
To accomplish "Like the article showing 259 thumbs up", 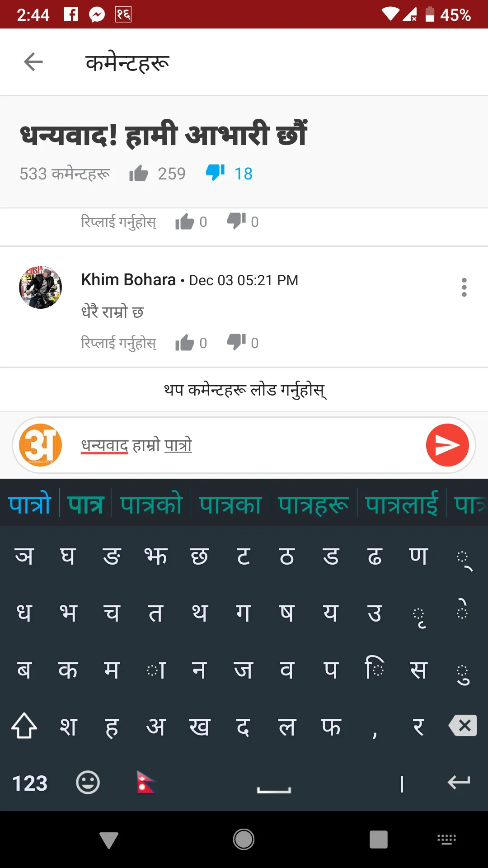I will pos(139,174).
